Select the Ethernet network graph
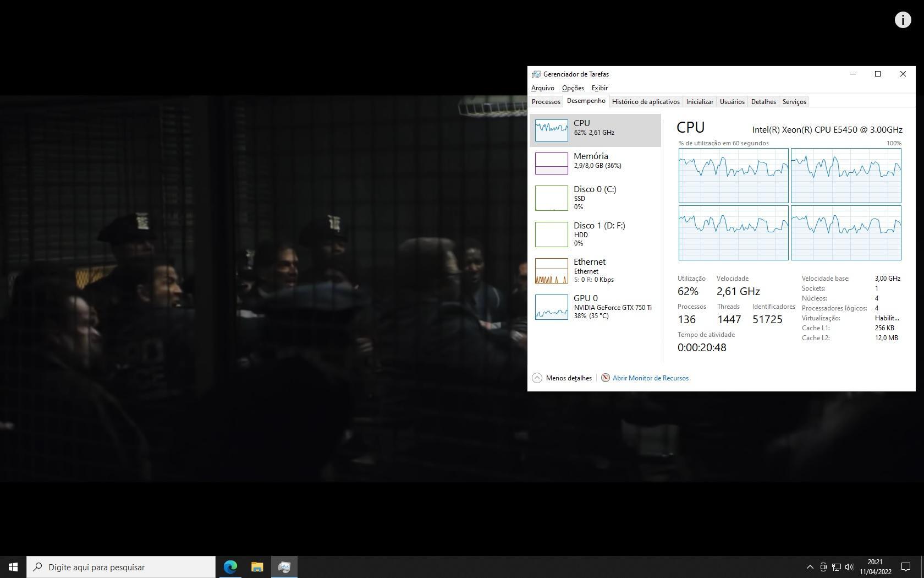 (x=552, y=271)
